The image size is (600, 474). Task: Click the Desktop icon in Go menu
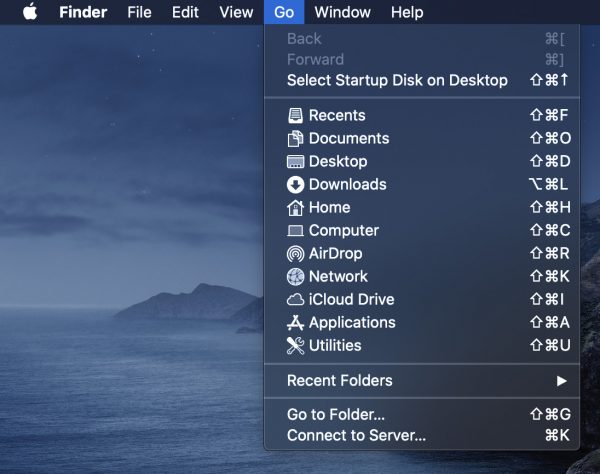(295, 161)
